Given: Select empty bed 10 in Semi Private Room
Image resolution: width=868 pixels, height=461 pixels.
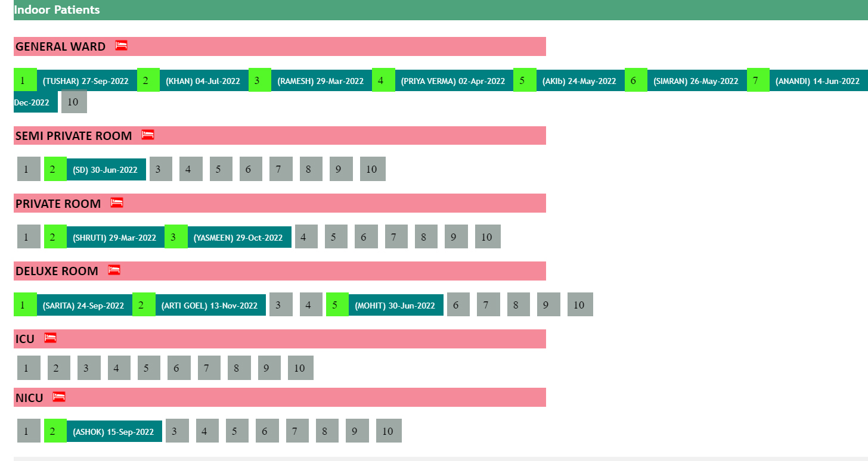Looking at the screenshot, I should [373, 169].
